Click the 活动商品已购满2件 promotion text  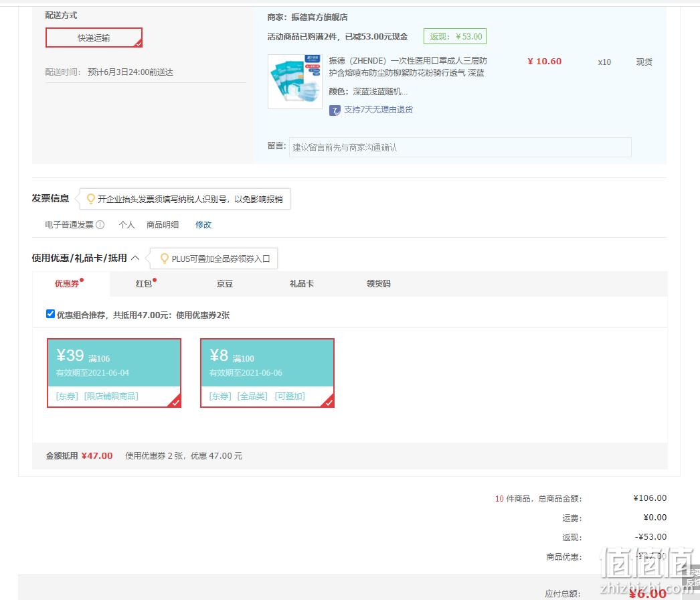click(337, 37)
